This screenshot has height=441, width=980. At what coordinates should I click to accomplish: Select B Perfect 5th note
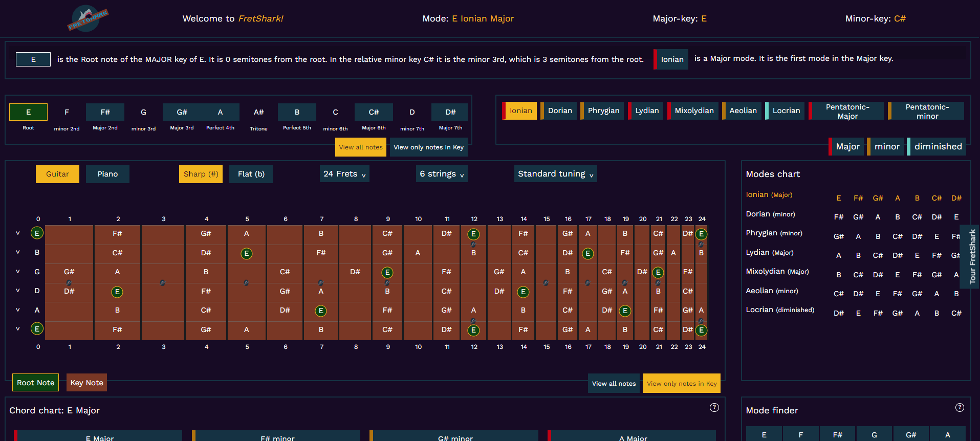[x=297, y=112]
